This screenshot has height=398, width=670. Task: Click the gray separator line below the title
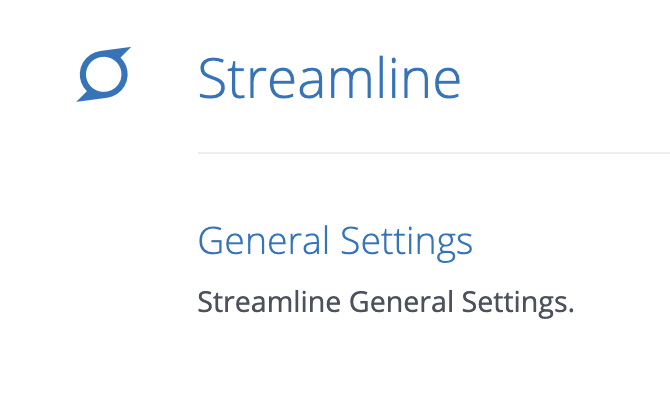coord(434,153)
